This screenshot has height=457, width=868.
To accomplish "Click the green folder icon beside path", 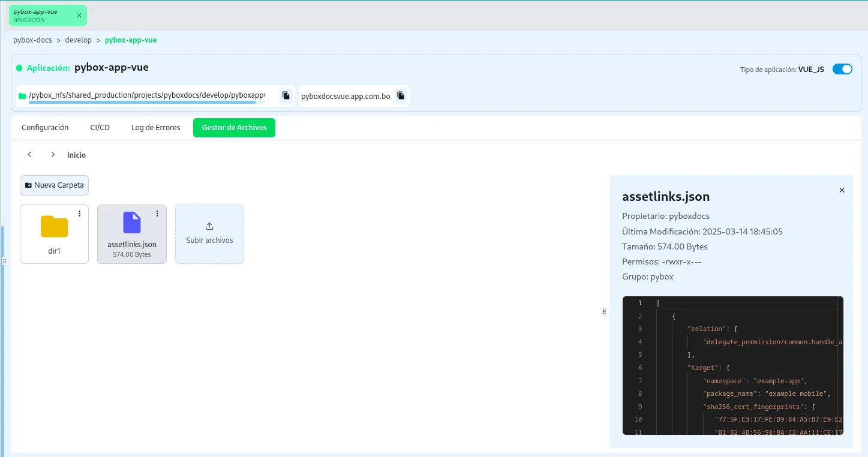I will coord(22,95).
